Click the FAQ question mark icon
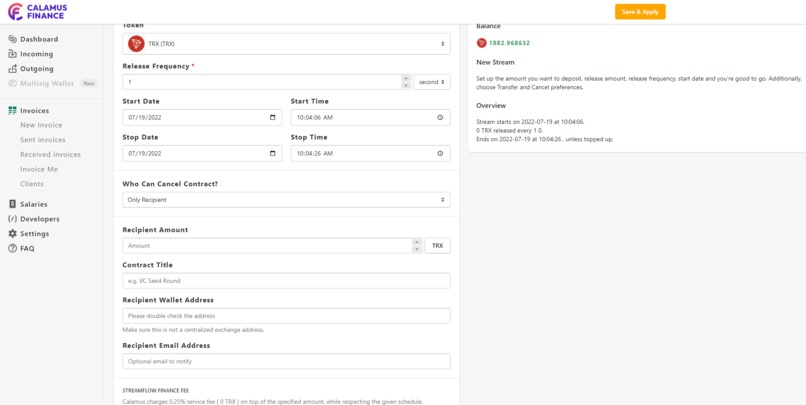Screen dimensions: 806x405 click(x=13, y=248)
